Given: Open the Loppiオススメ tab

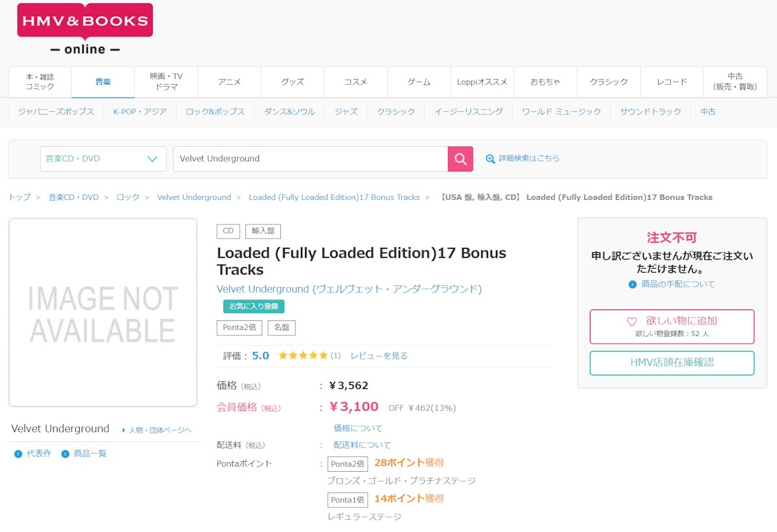Looking at the screenshot, I should coord(482,82).
